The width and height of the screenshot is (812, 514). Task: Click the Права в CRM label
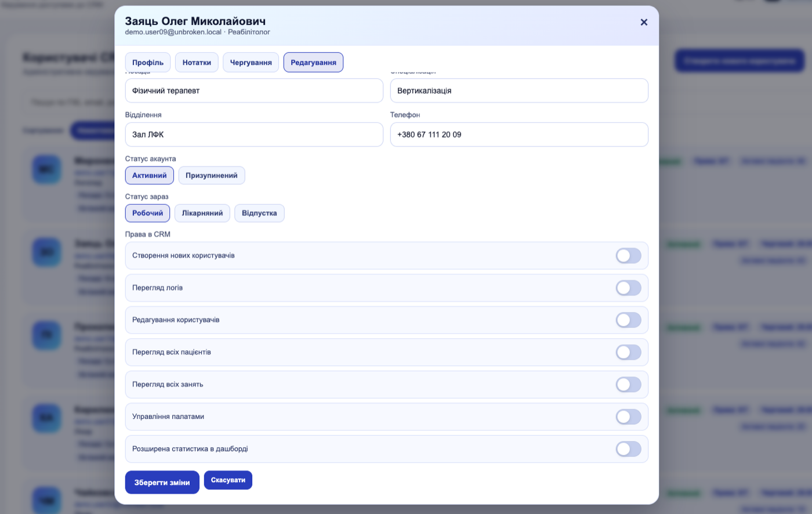click(x=148, y=234)
